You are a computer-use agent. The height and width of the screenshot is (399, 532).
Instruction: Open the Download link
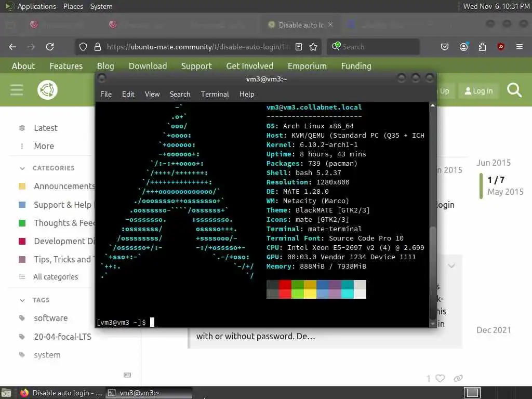[148, 66]
